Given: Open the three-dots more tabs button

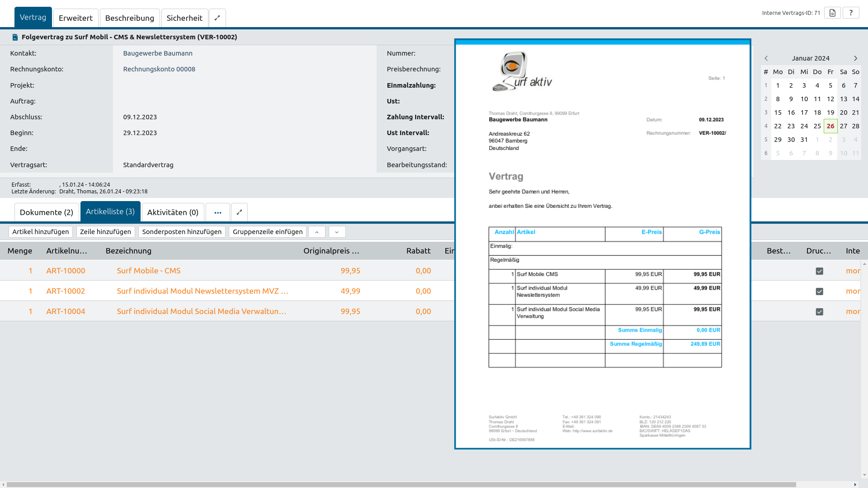Looking at the screenshot, I should pyautogui.click(x=218, y=212).
